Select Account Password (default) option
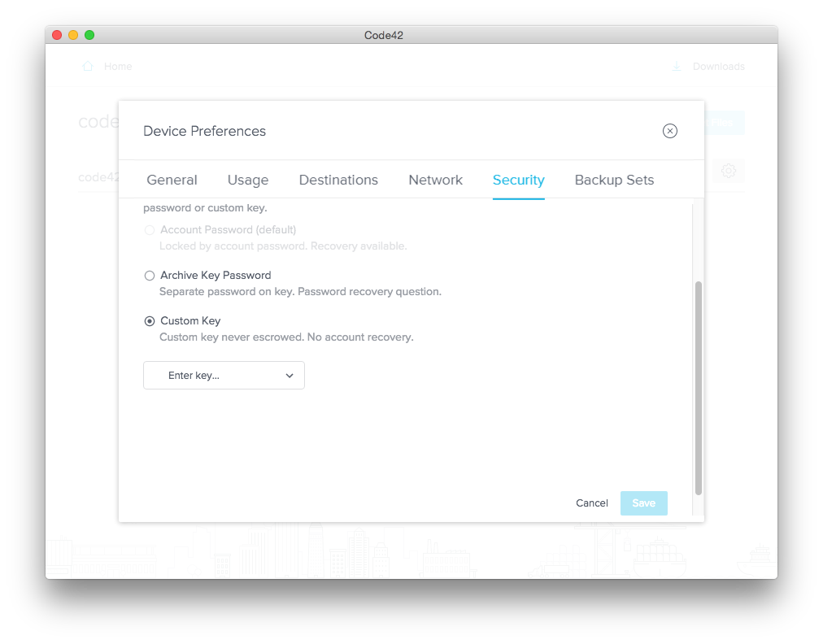823x644 pixels. (x=150, y=229)
